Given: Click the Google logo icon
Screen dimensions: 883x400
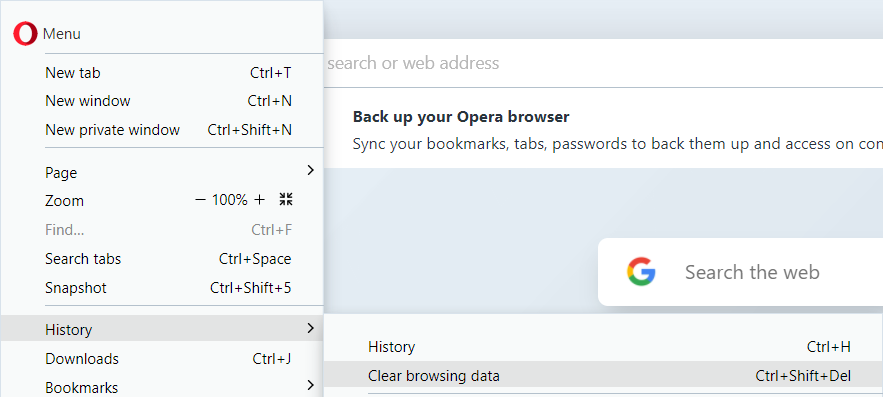Looking at the screenshot, I should coord(641,272).
